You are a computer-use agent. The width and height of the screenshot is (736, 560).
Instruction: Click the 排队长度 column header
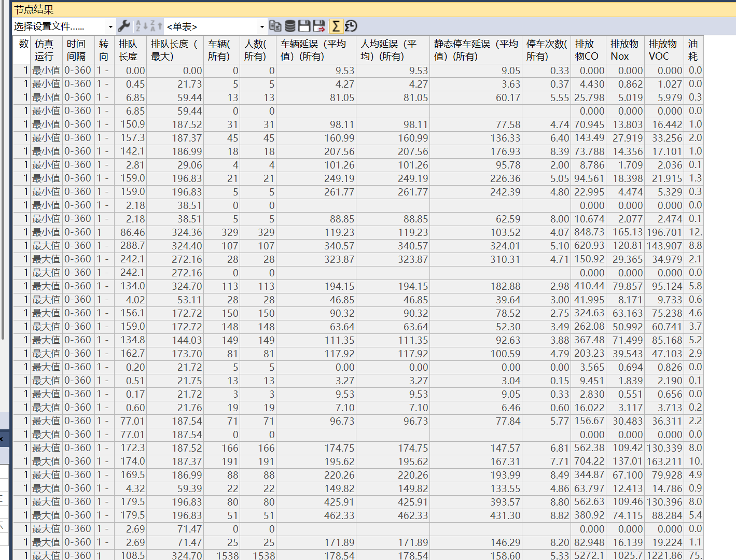[x=130, y=50]
